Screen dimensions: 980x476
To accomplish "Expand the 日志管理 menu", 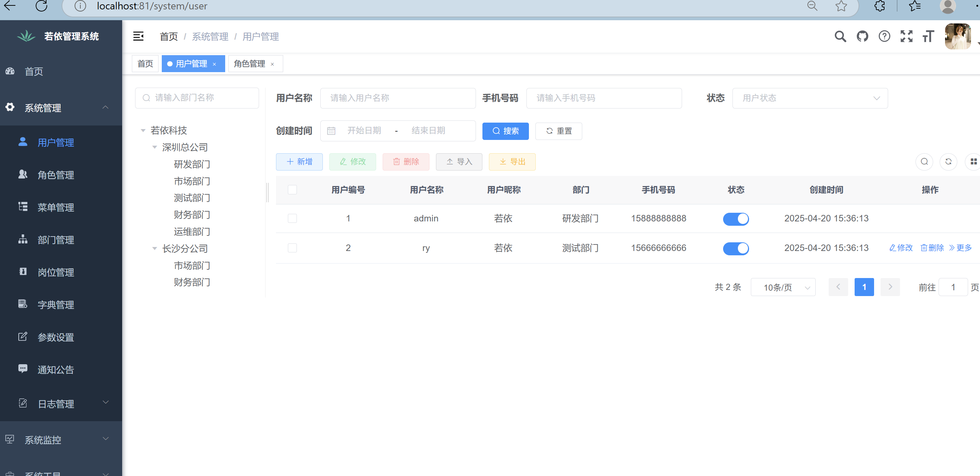I will point(56,404).
